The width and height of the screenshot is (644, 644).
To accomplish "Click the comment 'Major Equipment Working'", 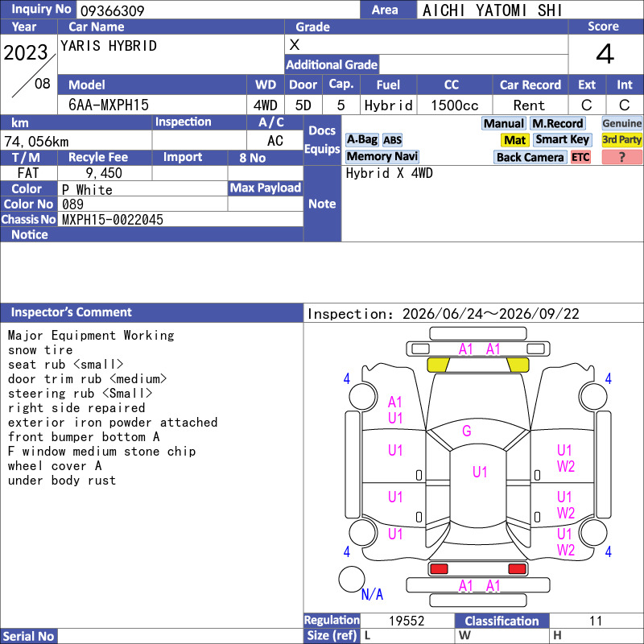I will coord(91,336).
